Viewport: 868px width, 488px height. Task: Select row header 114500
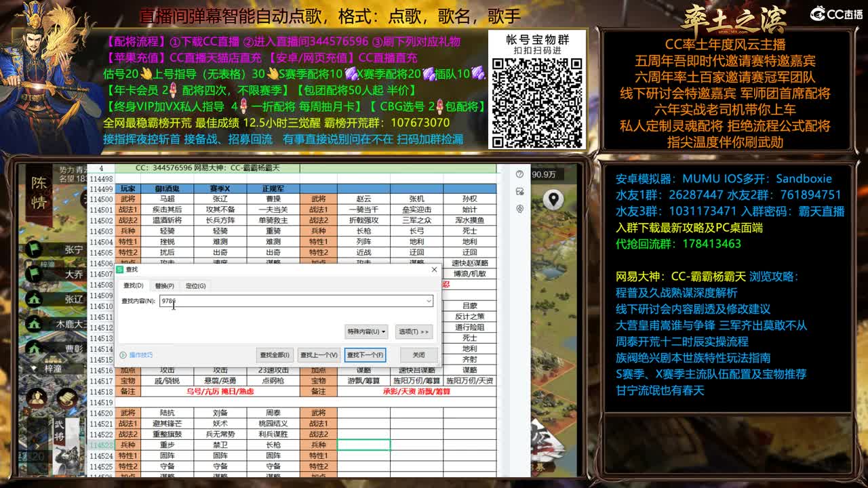coord(100,199)
